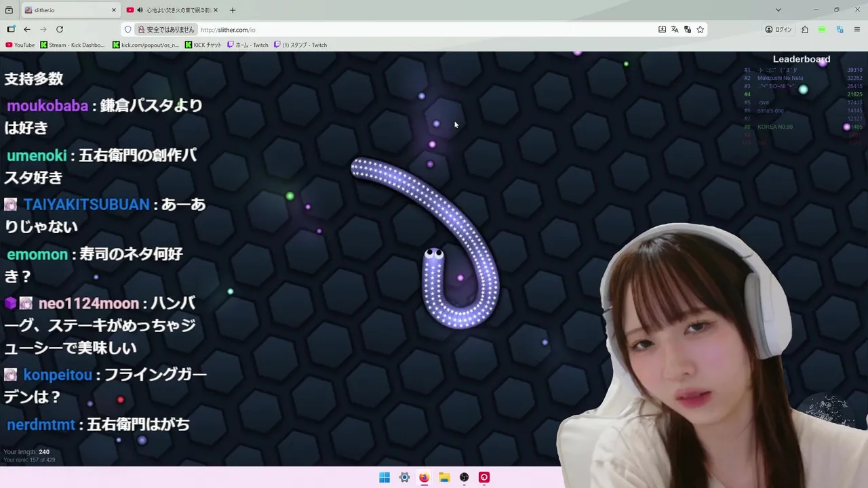Switch to the YouTube tab playing audio
The image size is (868, 488).
[174, 10]
